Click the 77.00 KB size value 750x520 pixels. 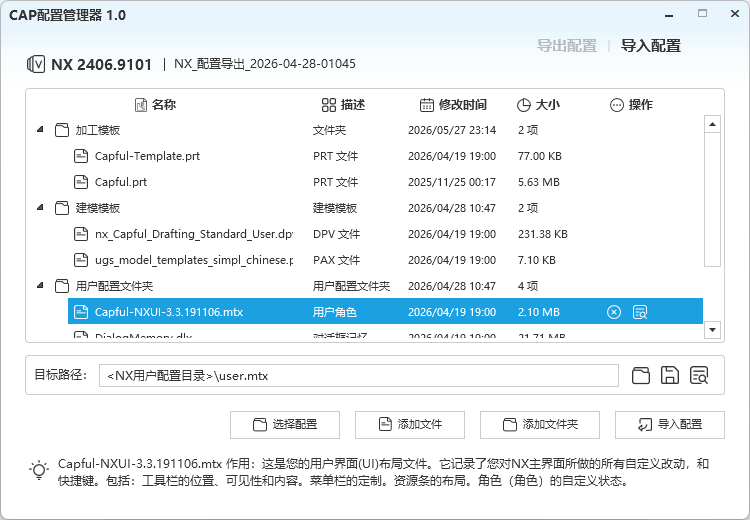[x=540, y=156]
